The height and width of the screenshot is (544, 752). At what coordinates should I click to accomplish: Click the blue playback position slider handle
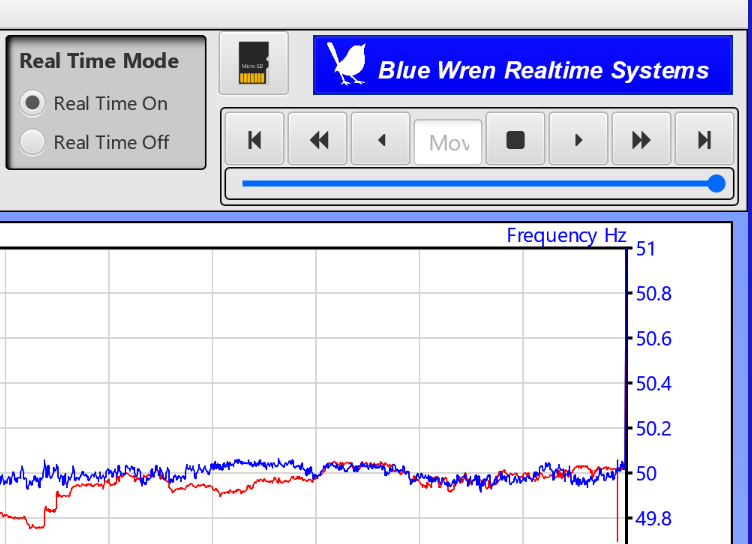pyautogui.click(x=717, y=183)
